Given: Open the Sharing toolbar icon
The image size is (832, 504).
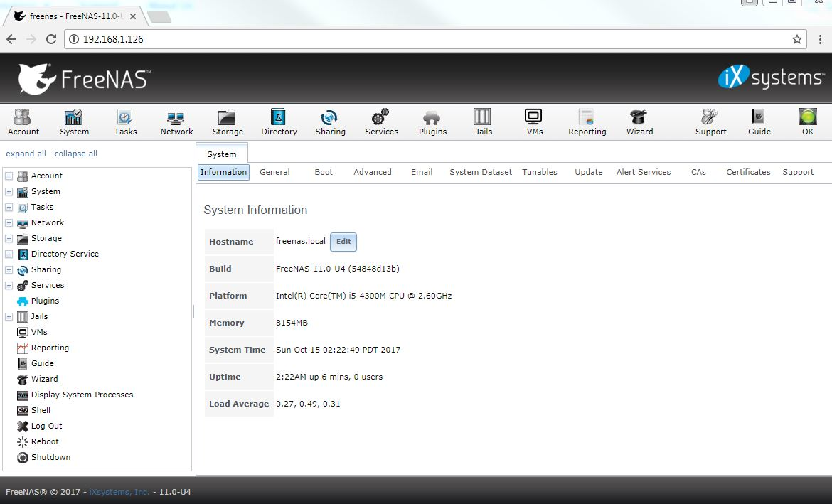Looking at the screenshot, I should (330, 122).
